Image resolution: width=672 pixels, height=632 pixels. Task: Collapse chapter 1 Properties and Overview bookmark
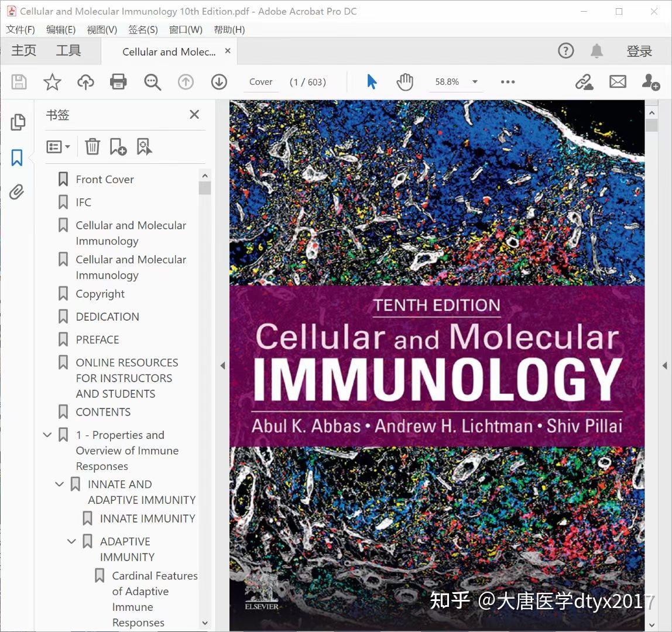[47, 435]
